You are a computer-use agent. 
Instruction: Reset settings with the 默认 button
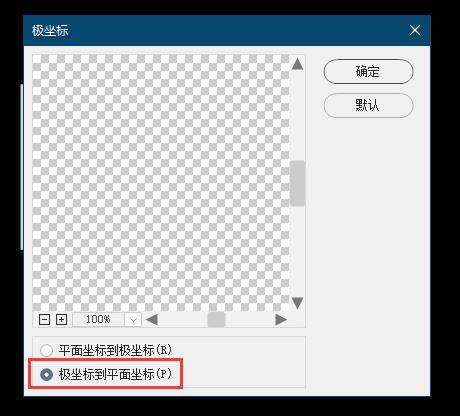tap(368, 105)
